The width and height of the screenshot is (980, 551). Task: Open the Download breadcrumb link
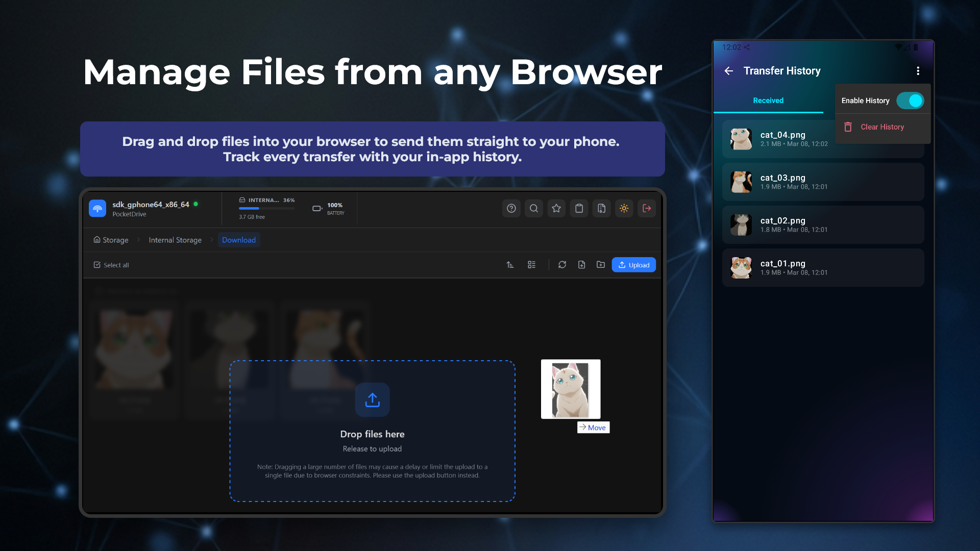[238, 240]
